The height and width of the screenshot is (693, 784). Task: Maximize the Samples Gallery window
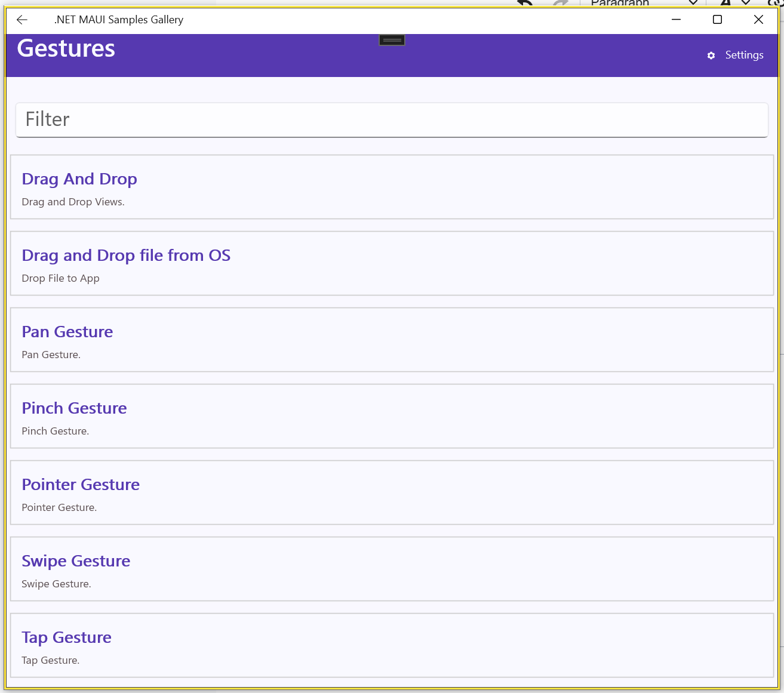click(717, 20)
